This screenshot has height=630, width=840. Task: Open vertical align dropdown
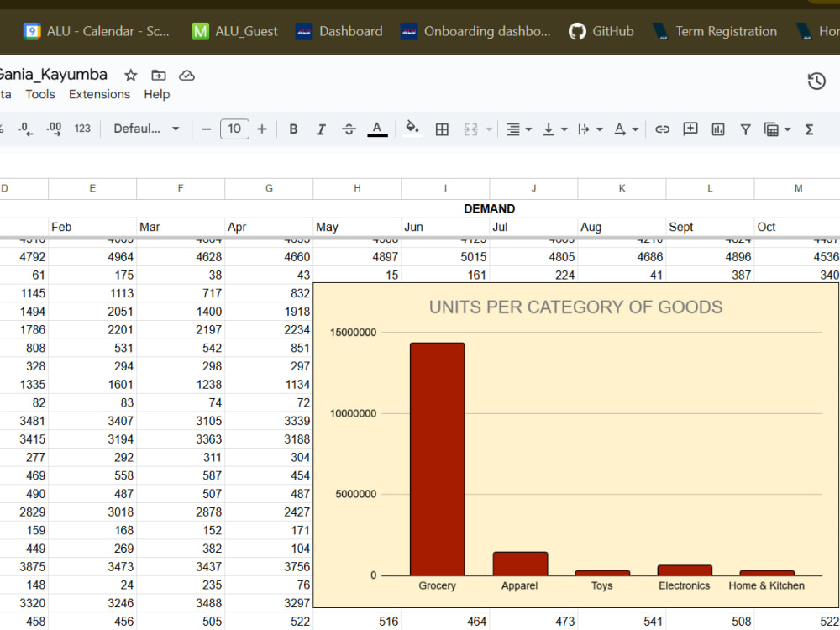coord(554,129)
